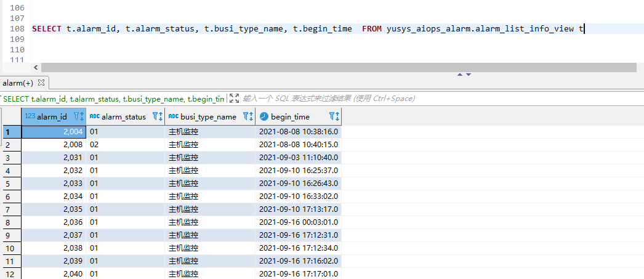Click the alarm_id cell 2,040
644x279 pixels.
point(54,273)
